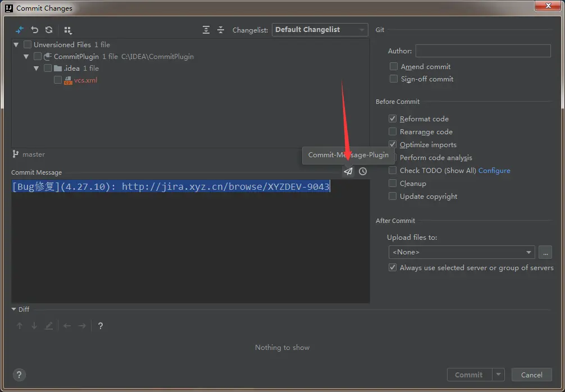This screenshot has width=565, height=392.
Task: Click the next difference down arrow
Action: point(34,326)
